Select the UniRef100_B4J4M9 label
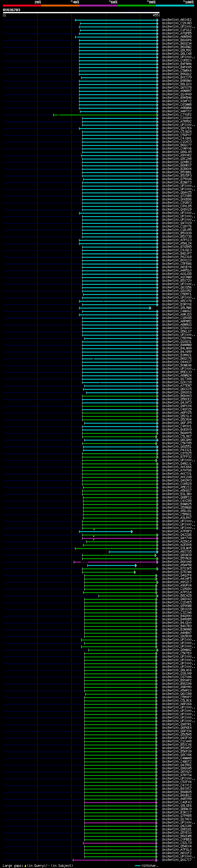 pyautogui.click(x=177, y=352)
